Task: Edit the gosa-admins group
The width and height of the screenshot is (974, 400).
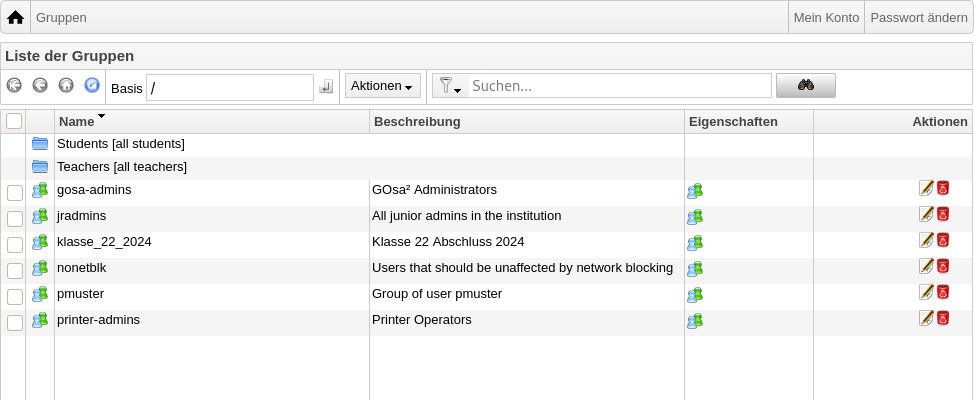Action: coord(926,188)
